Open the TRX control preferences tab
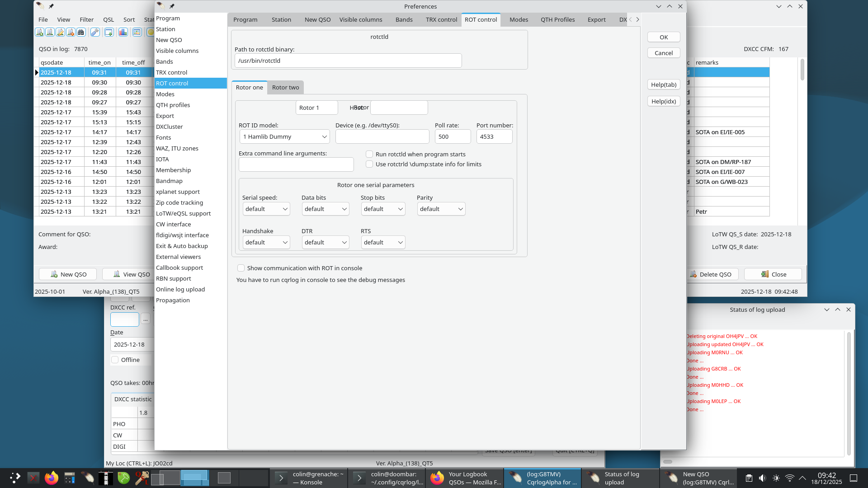 click(441, 19)
